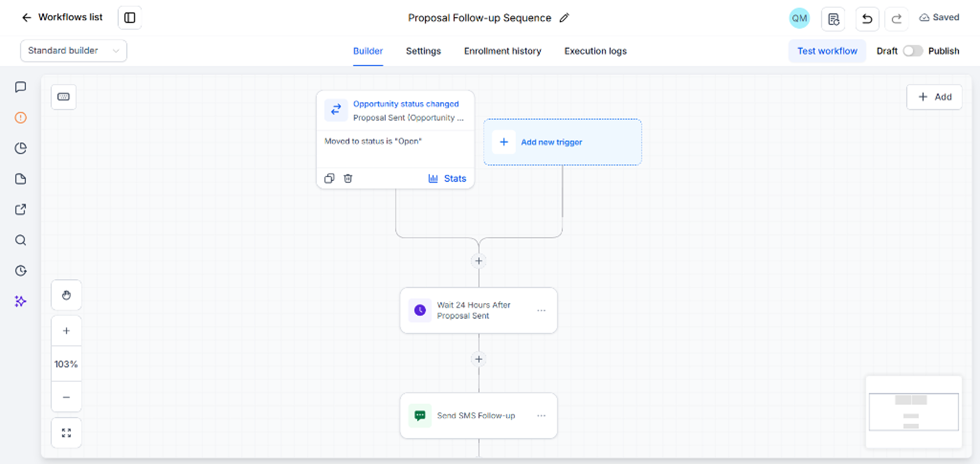Undo the last change
Image resolution: width=980 pixels, height=464 pixels.
(867, 19)
